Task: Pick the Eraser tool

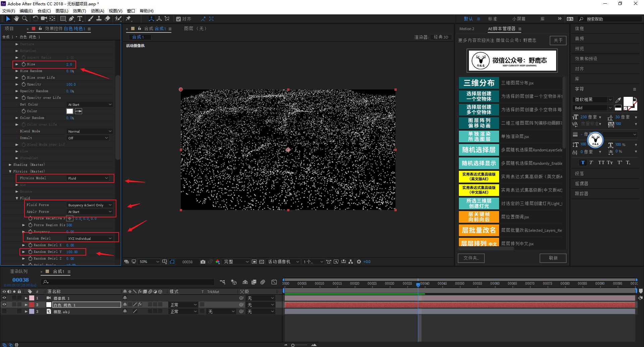Action: (x=108, y=19)
